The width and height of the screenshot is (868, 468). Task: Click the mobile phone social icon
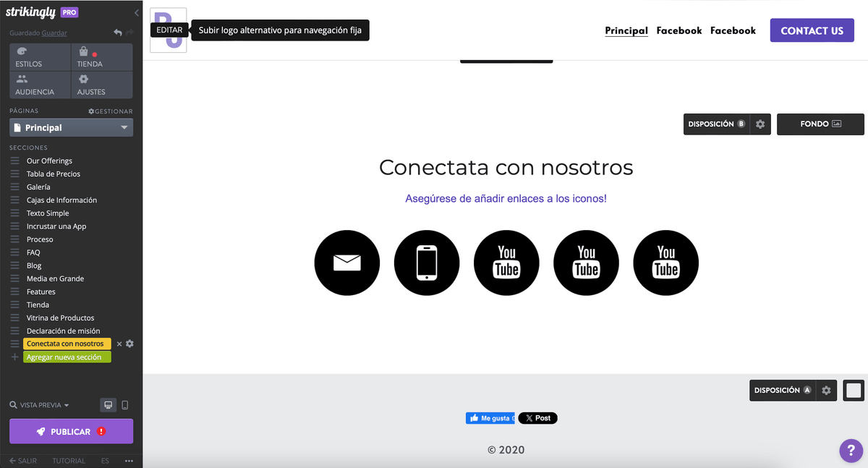pyautogui.click(x=427, y=263)
